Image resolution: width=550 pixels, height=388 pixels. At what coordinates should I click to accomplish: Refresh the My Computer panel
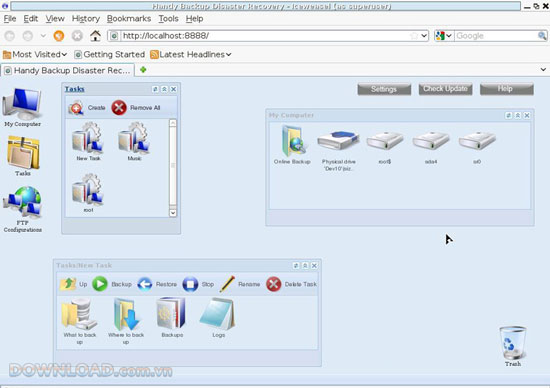pyautogui.click(x=509, y=115)
